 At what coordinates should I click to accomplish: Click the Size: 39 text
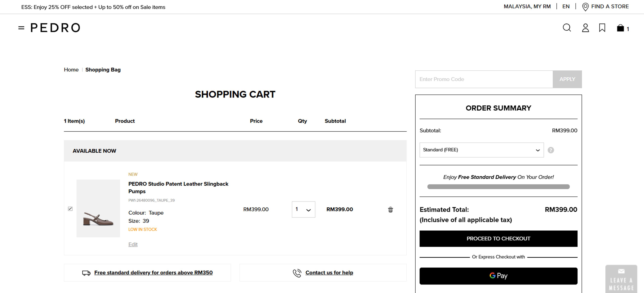[139, 221]
